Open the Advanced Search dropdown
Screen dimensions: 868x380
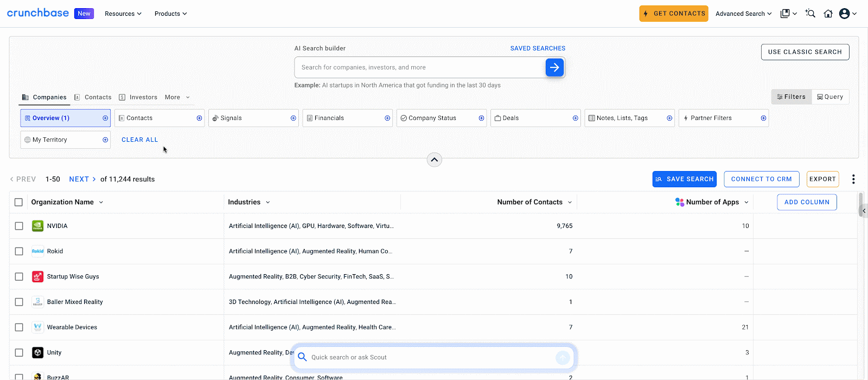[x=744, y=14]
